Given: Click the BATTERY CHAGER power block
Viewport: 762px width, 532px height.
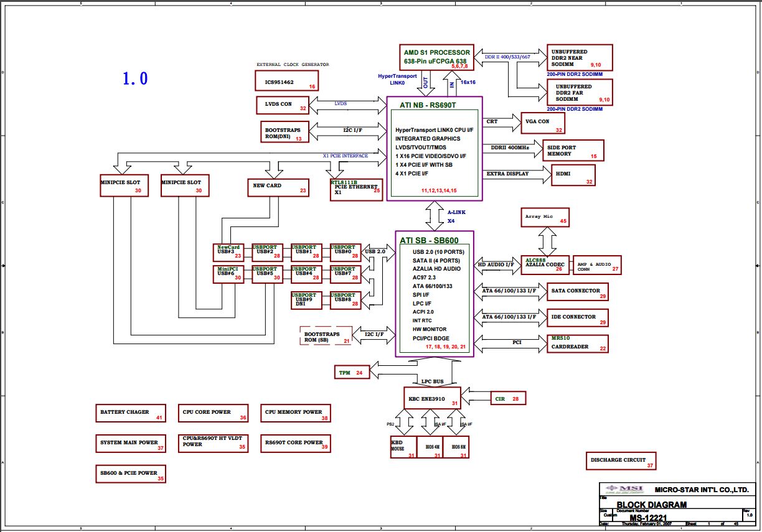Looking at the screenshot, I should pos(131,413).
